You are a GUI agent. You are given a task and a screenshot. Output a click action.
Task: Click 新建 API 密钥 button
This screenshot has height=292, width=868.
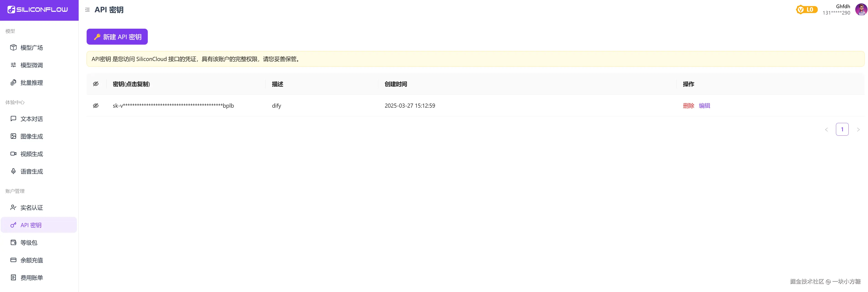(x=117, y=37)
